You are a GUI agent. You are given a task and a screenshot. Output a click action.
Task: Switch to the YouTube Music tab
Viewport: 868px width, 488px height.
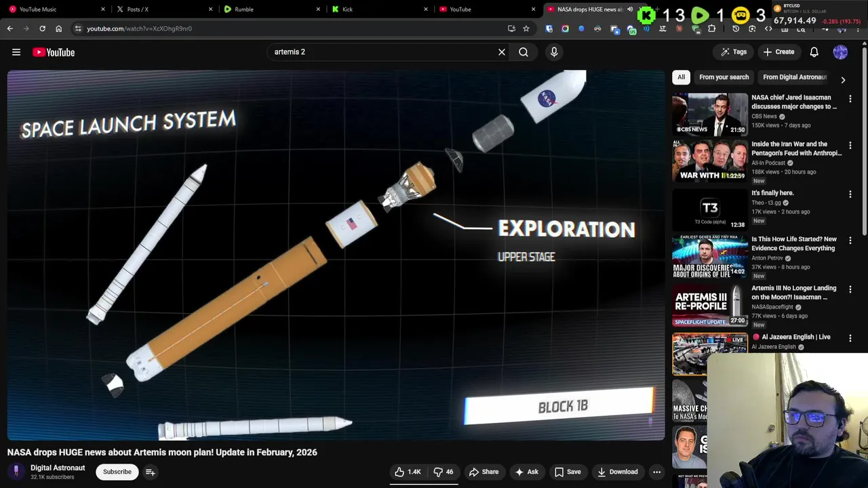tap(54, 9)
